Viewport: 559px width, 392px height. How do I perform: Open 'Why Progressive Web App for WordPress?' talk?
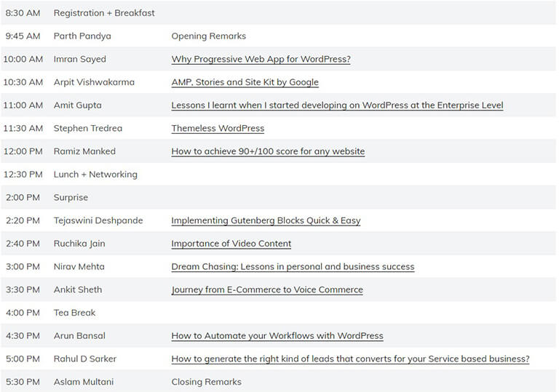261,59
